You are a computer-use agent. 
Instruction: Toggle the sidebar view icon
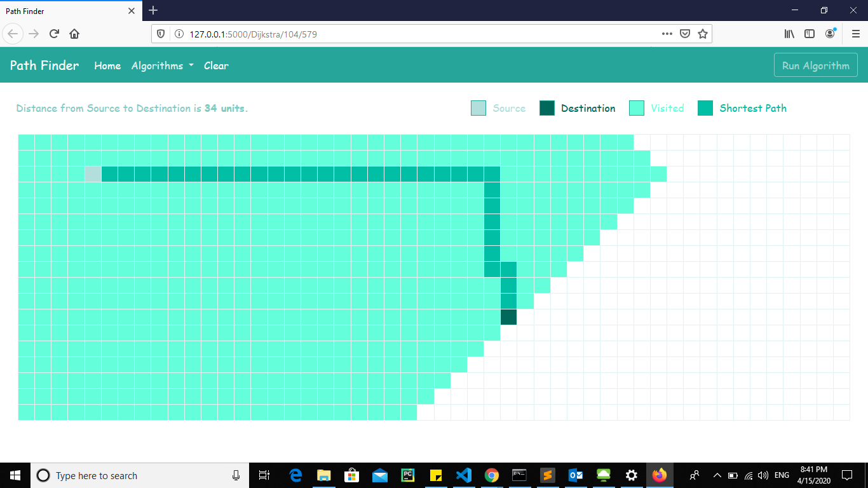click(810, 34)
